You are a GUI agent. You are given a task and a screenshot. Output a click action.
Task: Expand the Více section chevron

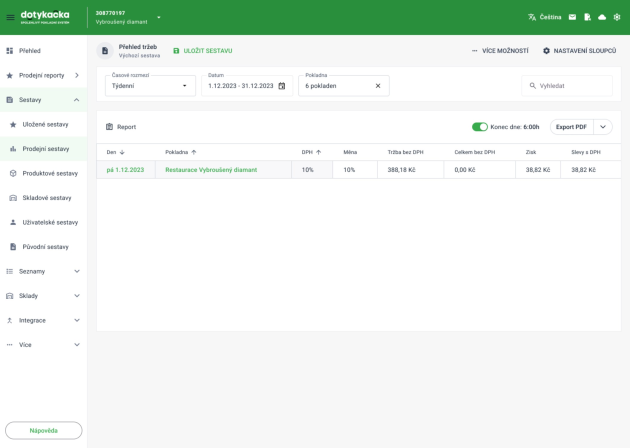[x=77, y=345]
